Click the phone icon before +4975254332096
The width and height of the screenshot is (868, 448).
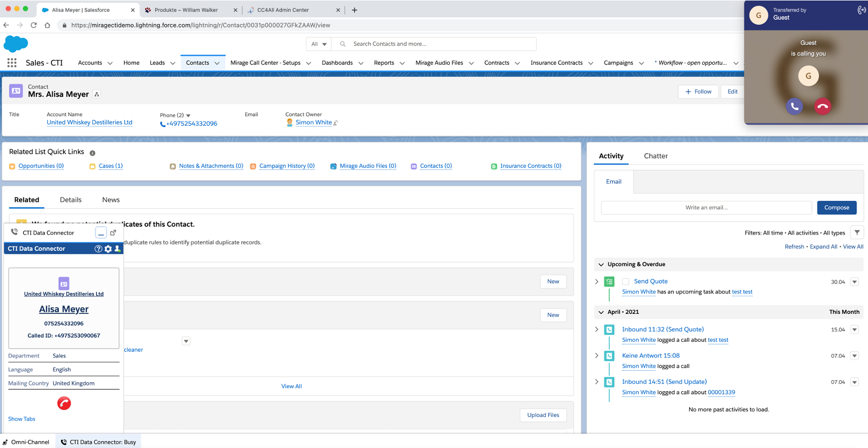[x=163, y=124]
